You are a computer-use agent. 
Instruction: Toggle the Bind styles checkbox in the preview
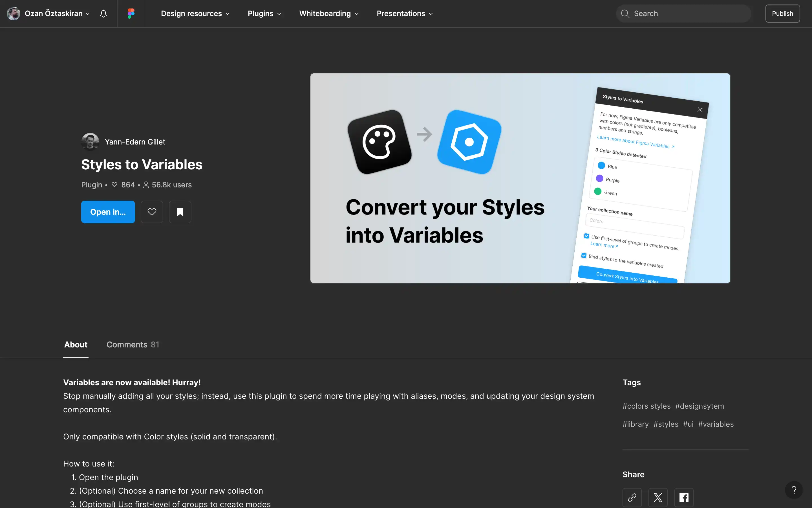click(584, 255)
